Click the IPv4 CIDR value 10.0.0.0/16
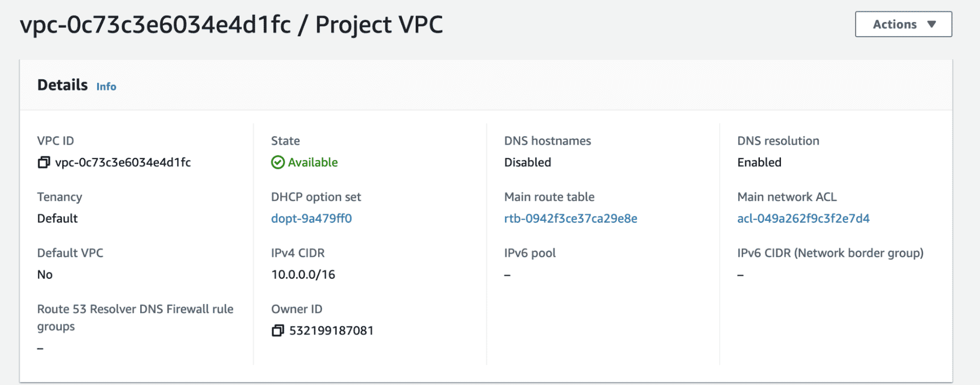This screenshot has height=385, width=980. point(303,274)
